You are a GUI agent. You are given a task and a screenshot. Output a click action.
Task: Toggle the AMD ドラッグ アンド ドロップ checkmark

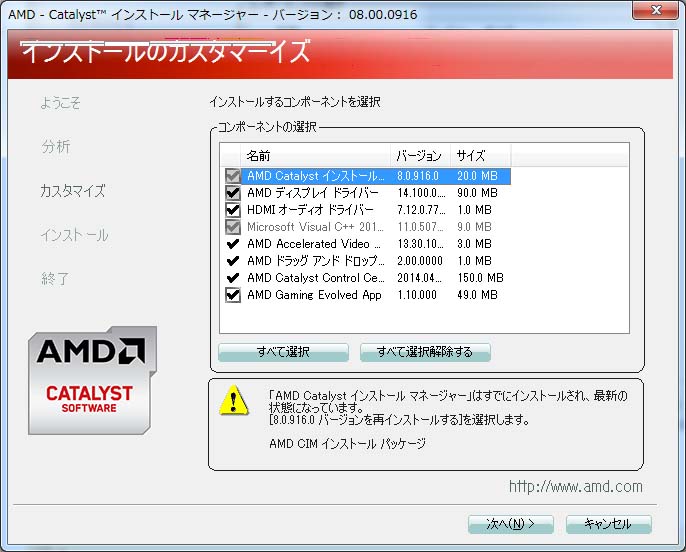[x=233, y=261]
